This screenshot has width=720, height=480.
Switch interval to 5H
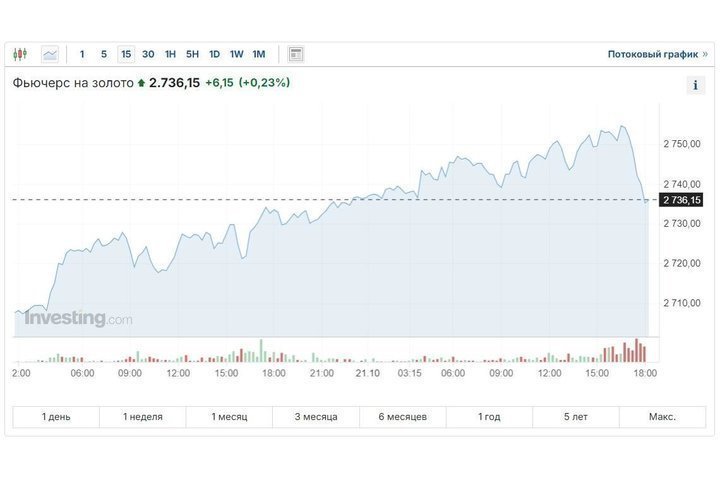[193, 54]
